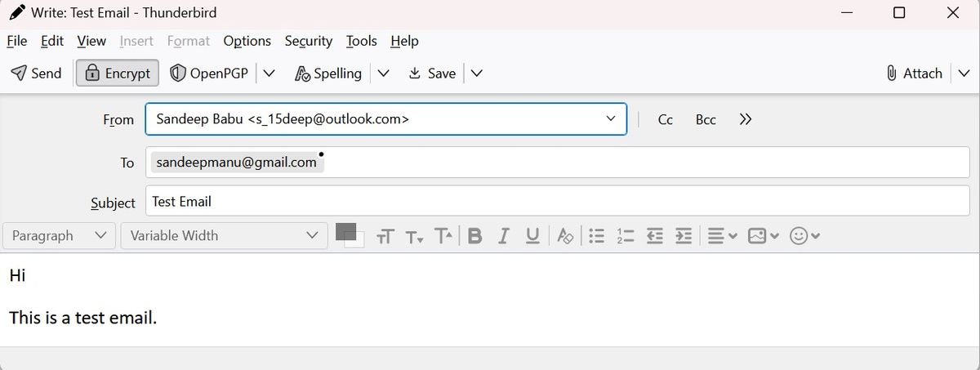Open the Options menu
The width and height of the screenshot is (980, 370).
(247, 41)
